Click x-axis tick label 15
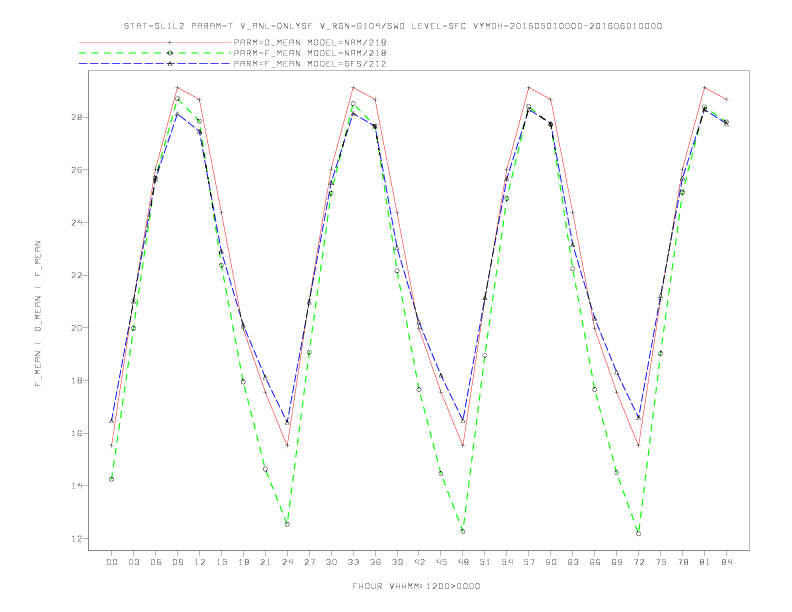 (x=221, y=562)
